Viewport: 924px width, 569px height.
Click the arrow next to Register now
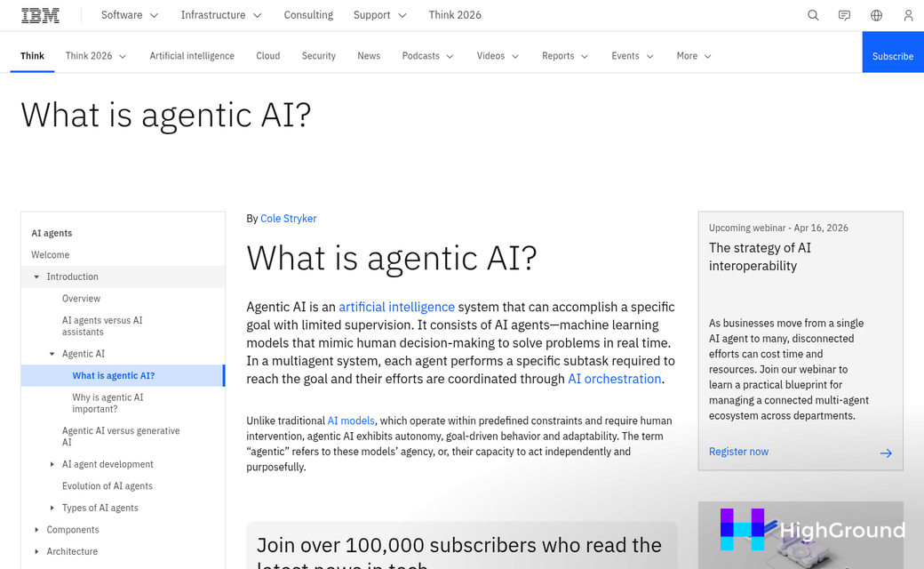[x=886, y=453]
